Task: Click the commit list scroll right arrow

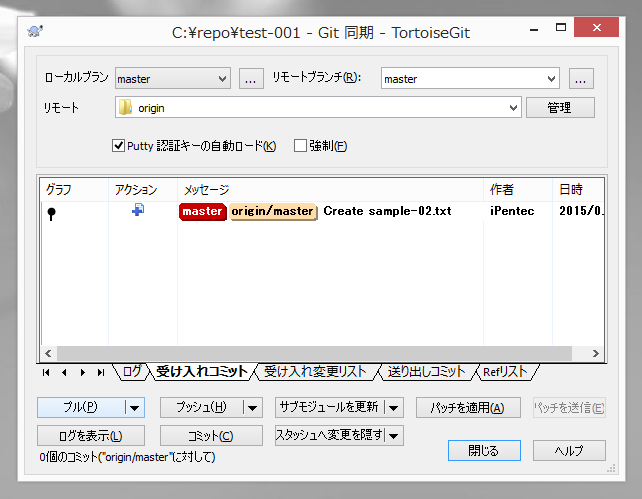Action: click(595, 353)
